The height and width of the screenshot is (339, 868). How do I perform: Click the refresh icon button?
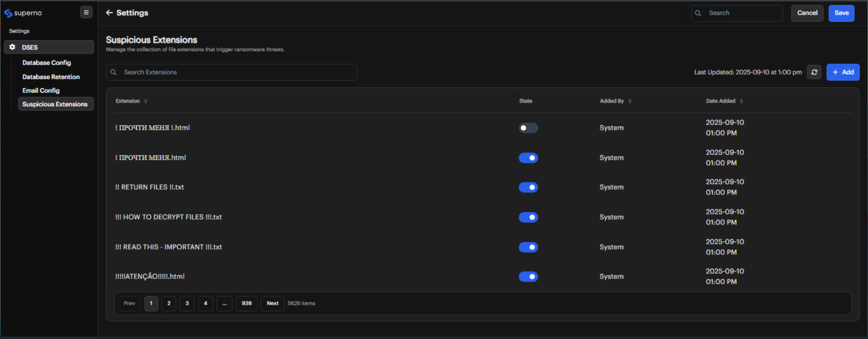[814, 72]
